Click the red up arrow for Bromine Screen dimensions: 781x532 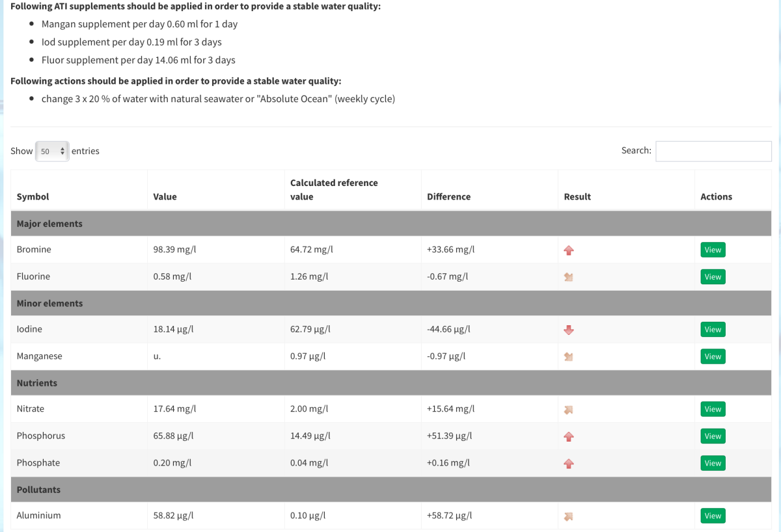[x=569, y=250]
